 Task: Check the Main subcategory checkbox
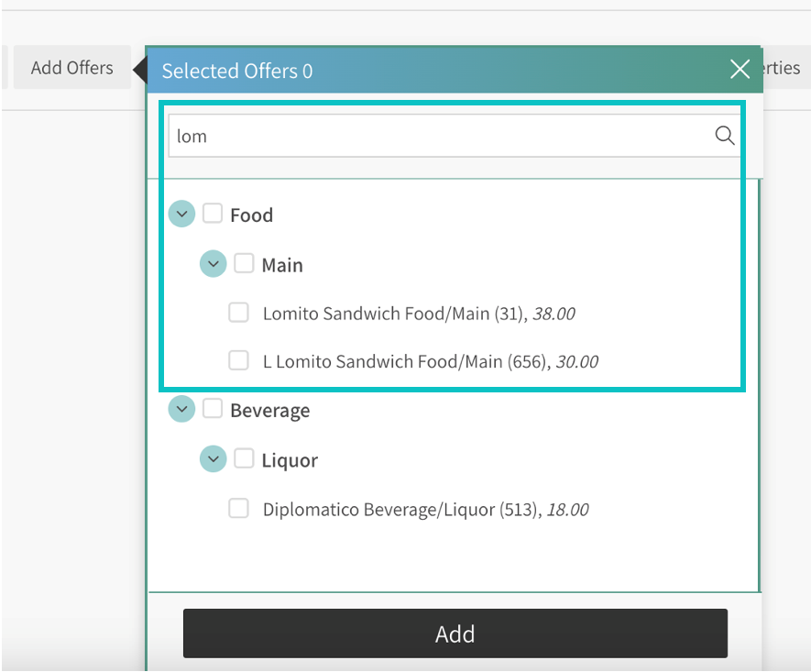point(244,263)
